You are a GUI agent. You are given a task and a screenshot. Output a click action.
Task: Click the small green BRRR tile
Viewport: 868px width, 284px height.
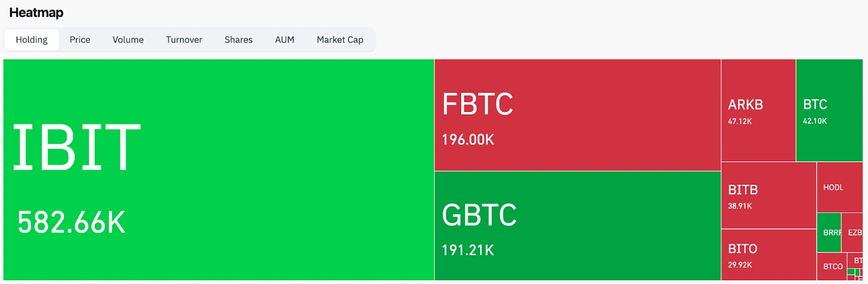click(829, 232)
